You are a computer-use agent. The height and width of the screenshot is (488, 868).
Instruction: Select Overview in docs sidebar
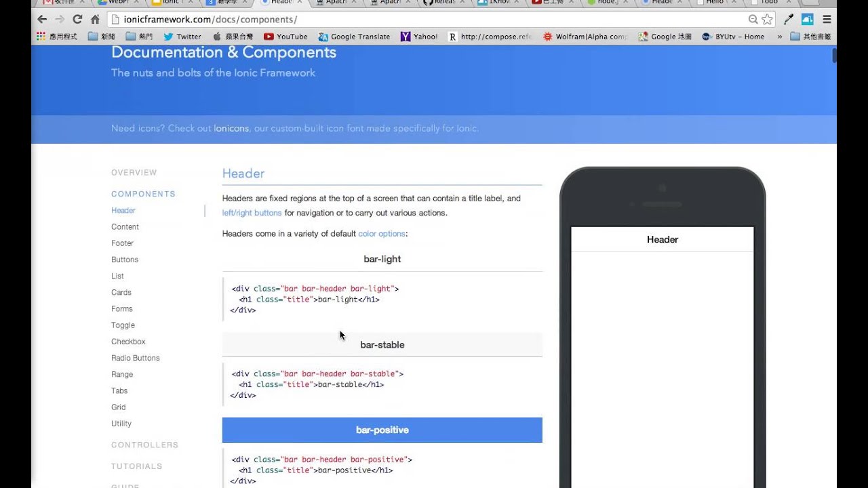click(x=134, y=173)
